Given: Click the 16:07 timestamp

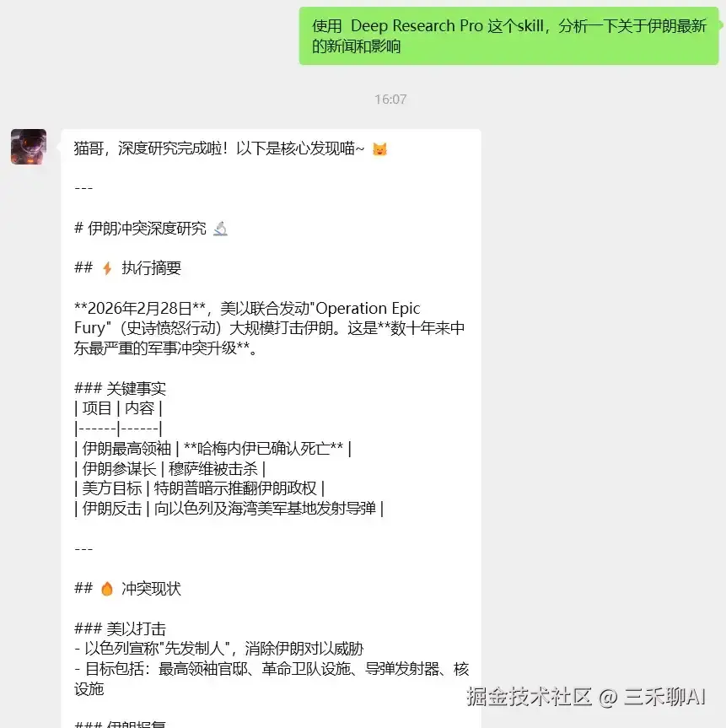Looking at the screenshot, I should 390,100.
